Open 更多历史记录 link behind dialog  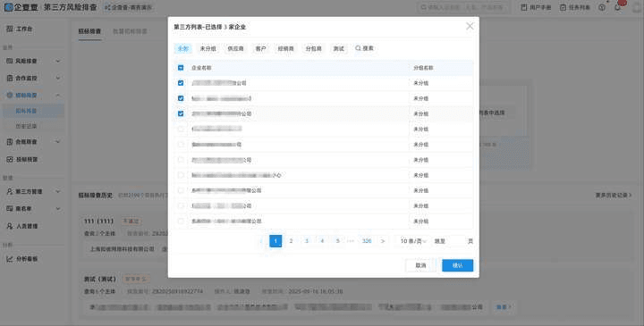[x=614, y=196]
